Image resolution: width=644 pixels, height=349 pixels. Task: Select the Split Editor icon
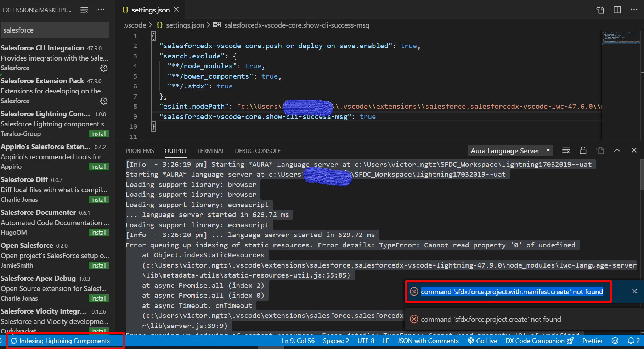(617, 10)
